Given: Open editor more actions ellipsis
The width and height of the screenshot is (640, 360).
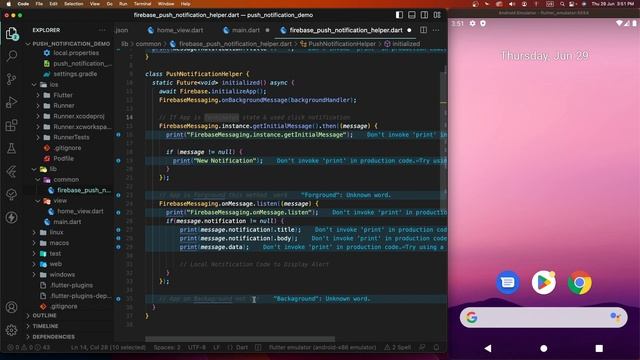Looking at the screenshot, I should [x=436, y=30].
